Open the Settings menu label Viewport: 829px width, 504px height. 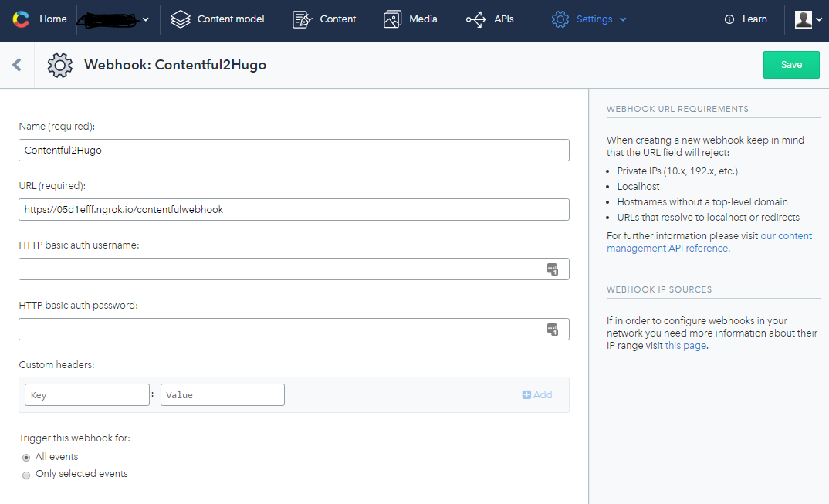[x=594, y=19]
